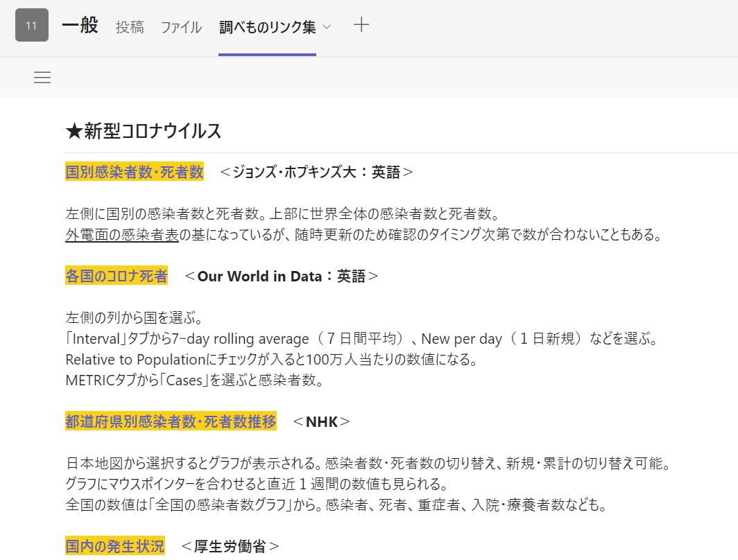Image resolution: width=738 pixels, height=560 pixels.
Task: Switch to the 投稿 tab
Action: click(x=129, y=26)
